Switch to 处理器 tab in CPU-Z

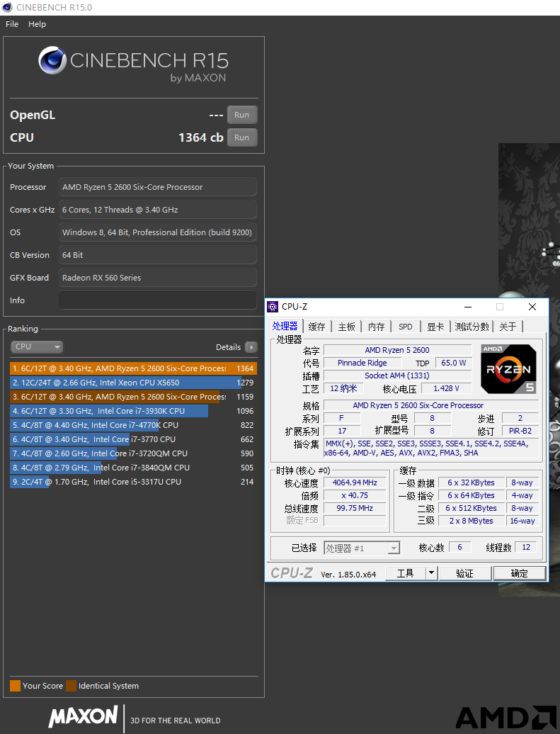(285, 327)
